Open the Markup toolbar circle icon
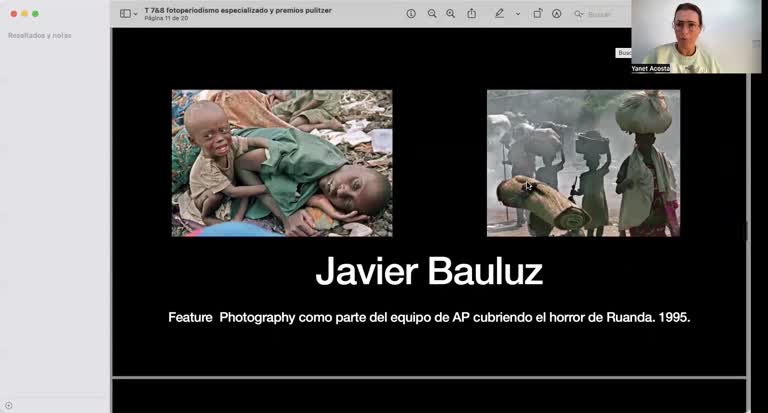 pyautogui.click(x=556, y=14)
